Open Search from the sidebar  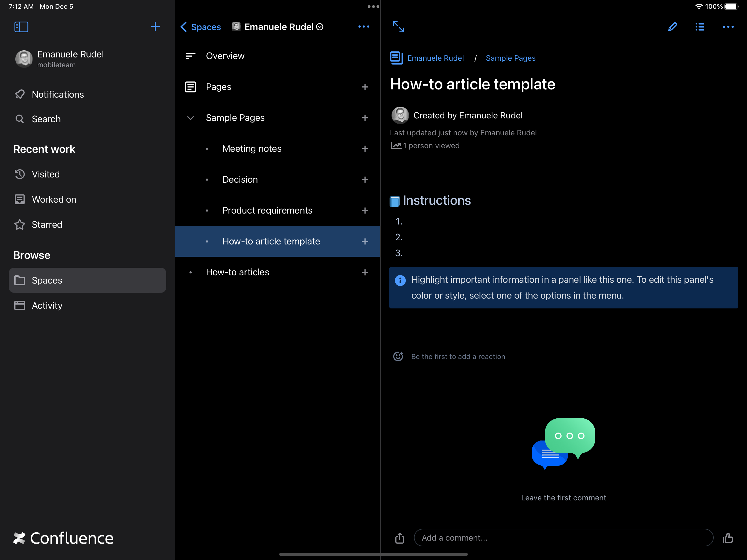coord(46,119)
